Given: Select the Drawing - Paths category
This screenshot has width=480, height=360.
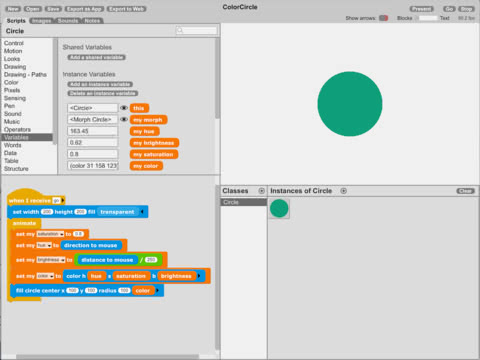Looking at the screenshot, I should click(x=25, y=74).
